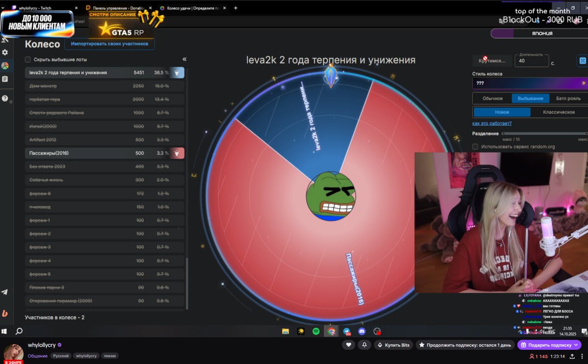The width and height of the screenshot is (588, 364).
Task: Open Spotify from the taskbar
Action: pyautogui.click(x=316, y=331)
